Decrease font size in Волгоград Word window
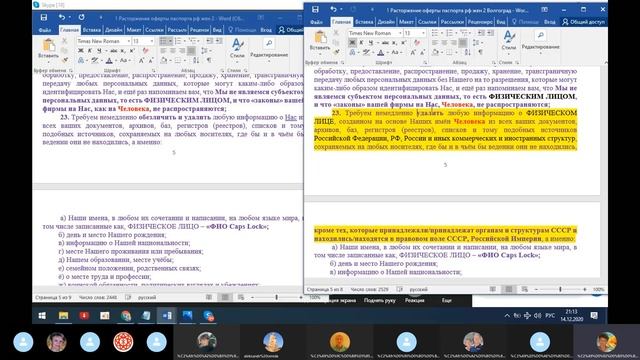Viewport: 640px width, 360px height. [422, 52]
